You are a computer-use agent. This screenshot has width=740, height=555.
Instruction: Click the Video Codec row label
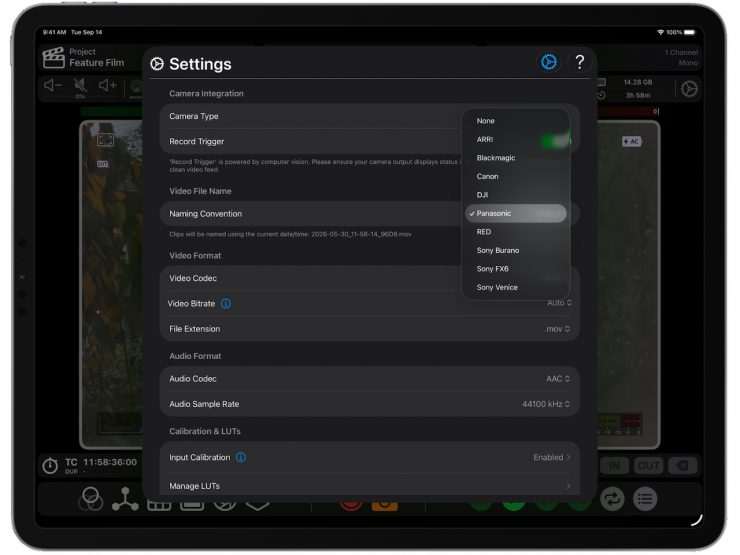[x=193, y=278]
